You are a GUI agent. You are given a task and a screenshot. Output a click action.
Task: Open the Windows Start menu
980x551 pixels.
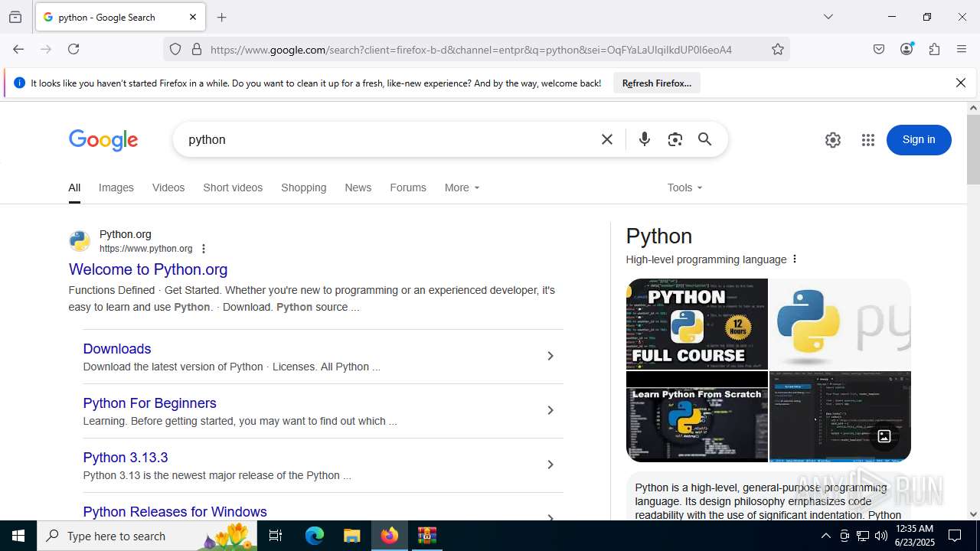pyautogui.click(x=18, y=536)
